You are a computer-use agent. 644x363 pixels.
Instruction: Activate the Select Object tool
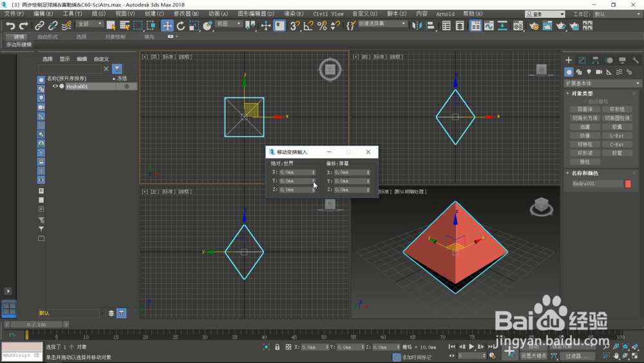[x=111, y=26]
